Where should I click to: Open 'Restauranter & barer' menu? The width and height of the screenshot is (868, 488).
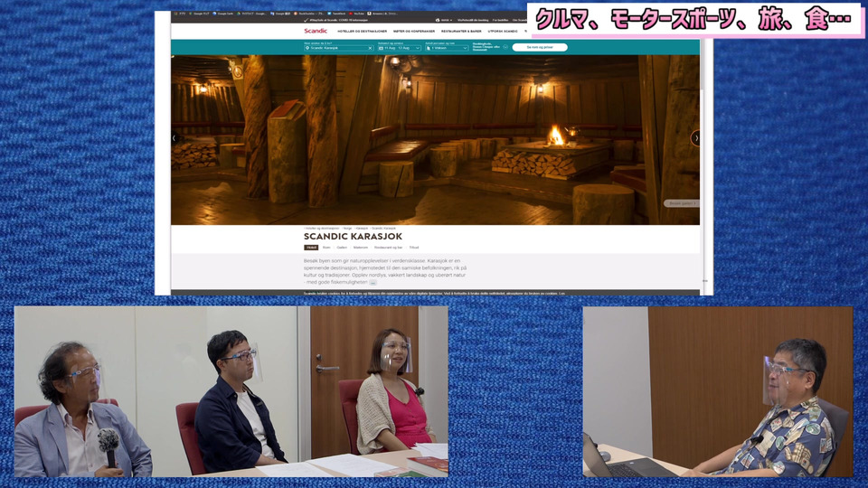coord(463,31)
